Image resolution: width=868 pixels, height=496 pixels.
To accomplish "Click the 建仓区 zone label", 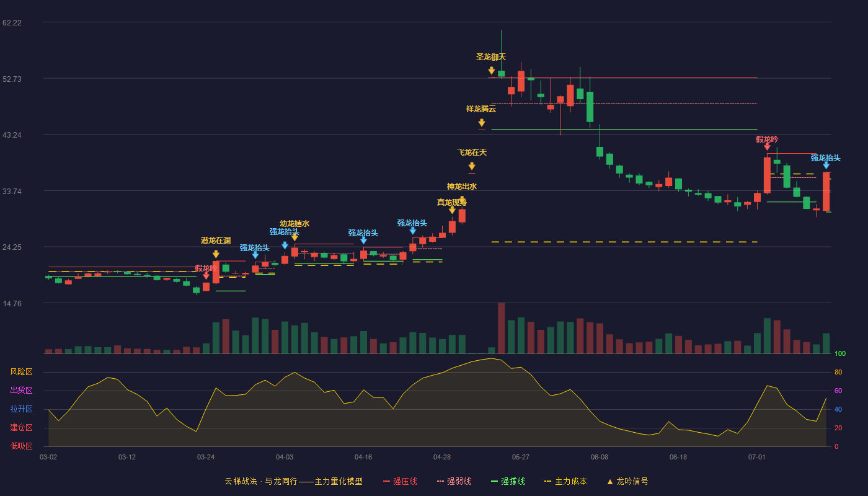I will pos(22,428).
